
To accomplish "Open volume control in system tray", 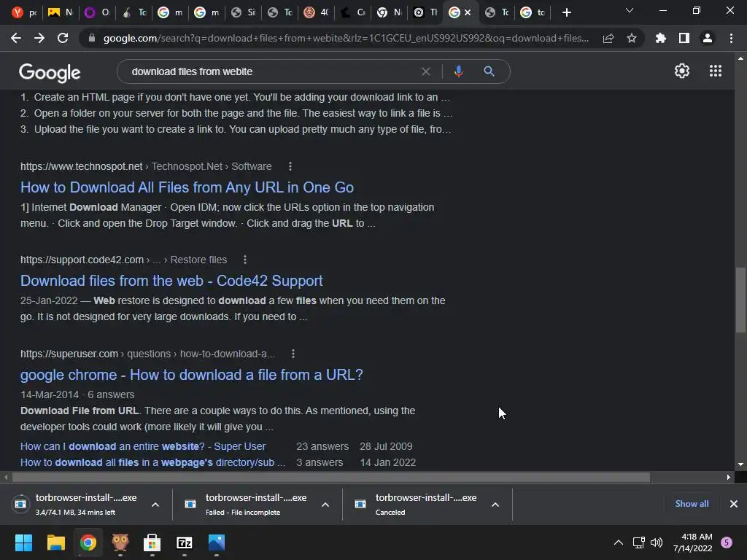I will [657, 542].
